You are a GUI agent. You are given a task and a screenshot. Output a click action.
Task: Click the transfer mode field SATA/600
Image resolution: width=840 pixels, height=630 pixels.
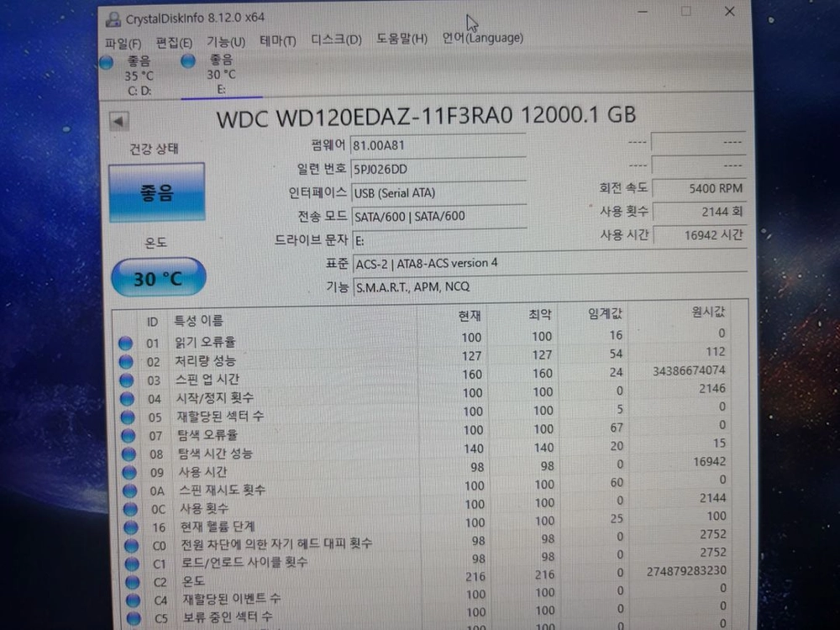(440, 217)
